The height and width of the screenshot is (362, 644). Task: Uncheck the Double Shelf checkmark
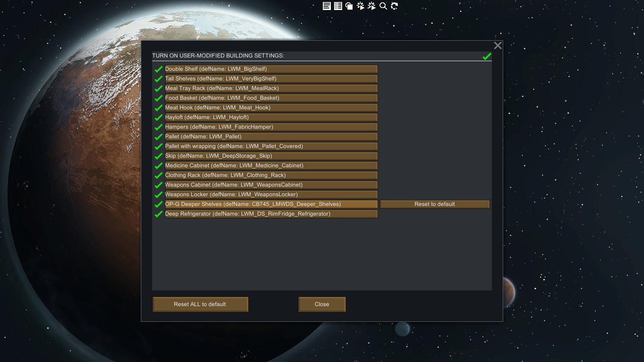[159, 69]
